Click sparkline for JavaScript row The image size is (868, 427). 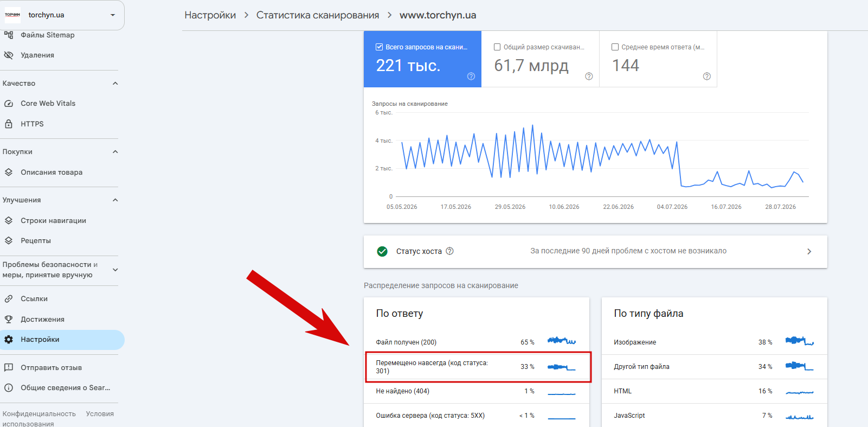pos(800,417)
